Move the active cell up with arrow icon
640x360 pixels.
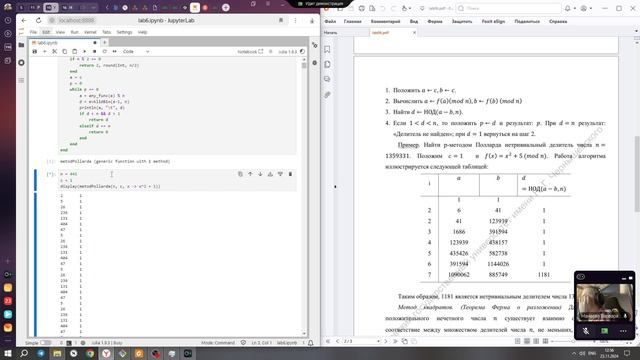[x=250, y=174]
